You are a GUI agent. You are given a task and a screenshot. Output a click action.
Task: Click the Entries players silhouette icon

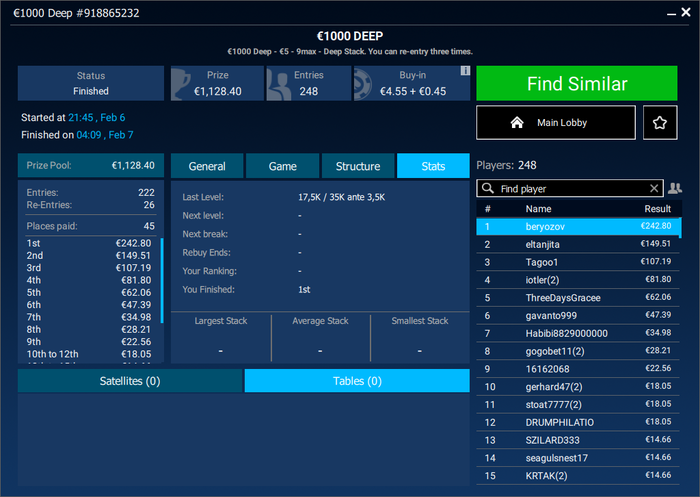point(279,84)
